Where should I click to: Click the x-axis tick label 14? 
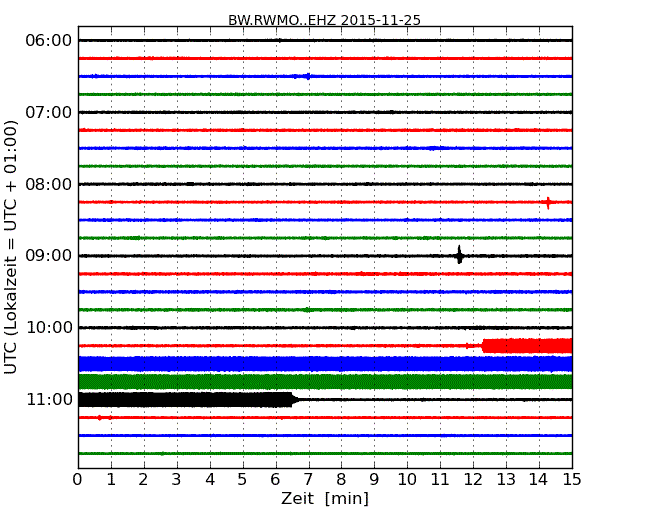(538, 479)
